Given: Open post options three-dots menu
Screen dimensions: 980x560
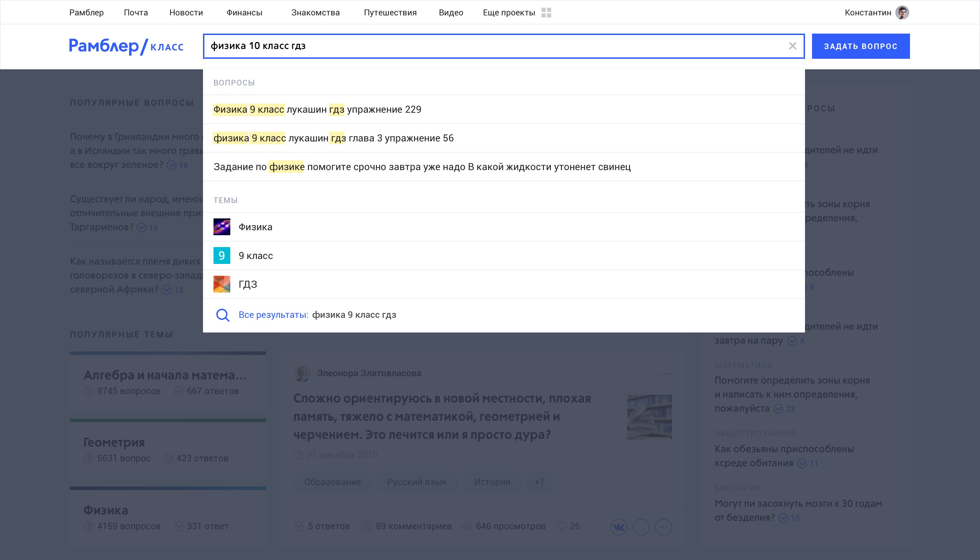Looking at the screenshot, I should pos(666,374).
